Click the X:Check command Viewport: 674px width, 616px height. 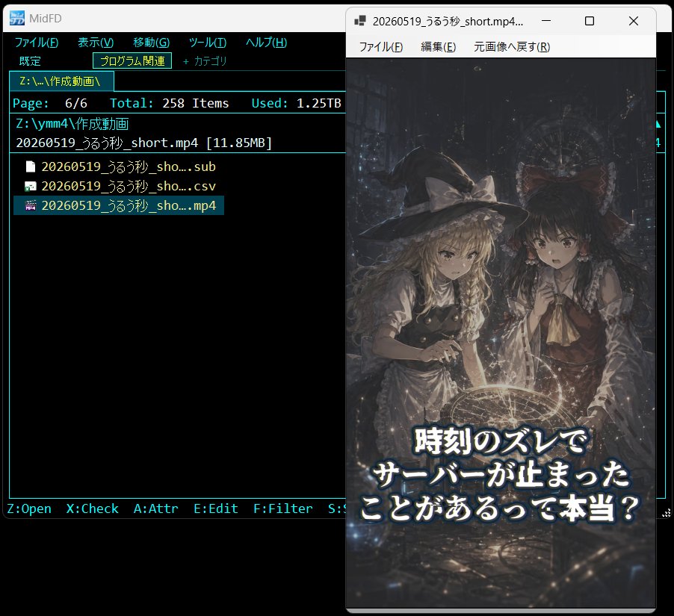pos(93,508)
